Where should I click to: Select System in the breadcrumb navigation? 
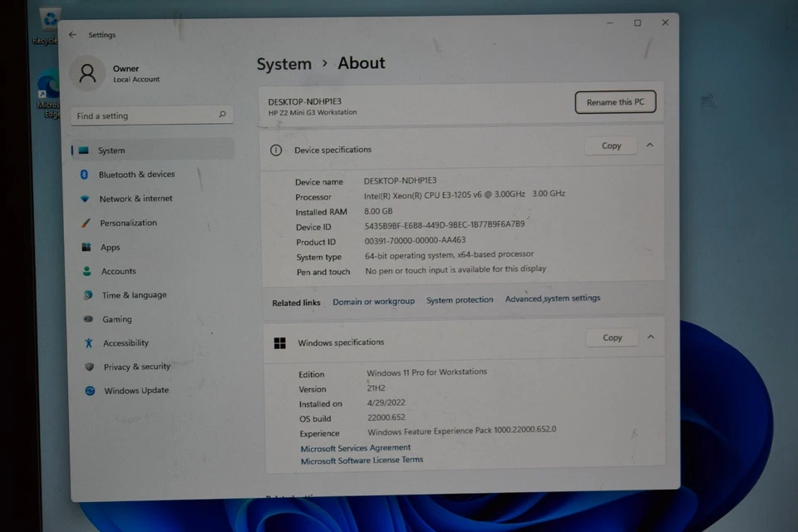point(284,63)
